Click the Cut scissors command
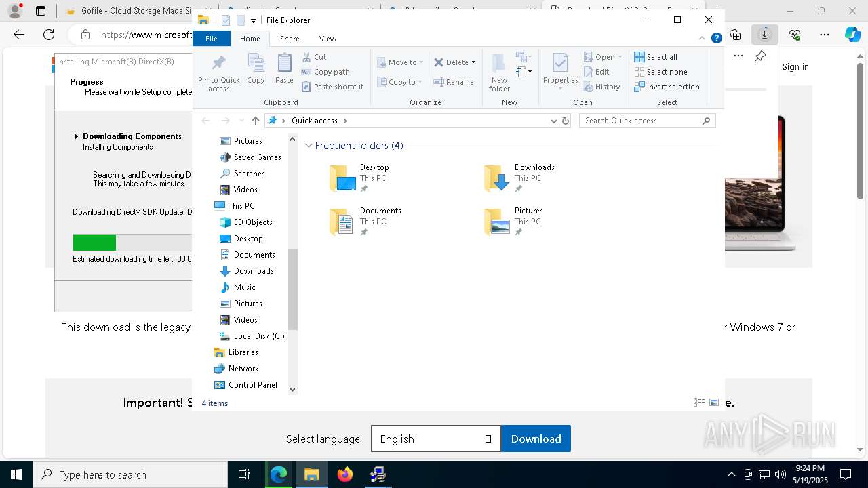The image size is (868, 488). pos(314,57)
